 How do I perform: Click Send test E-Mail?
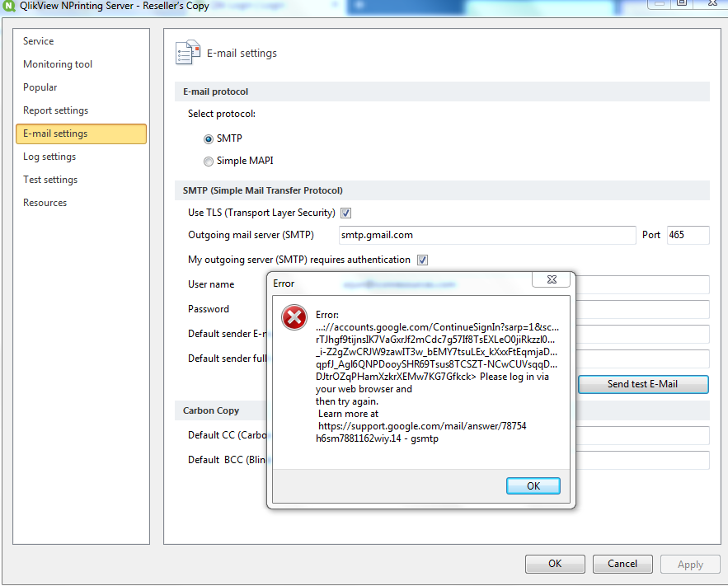642,384
